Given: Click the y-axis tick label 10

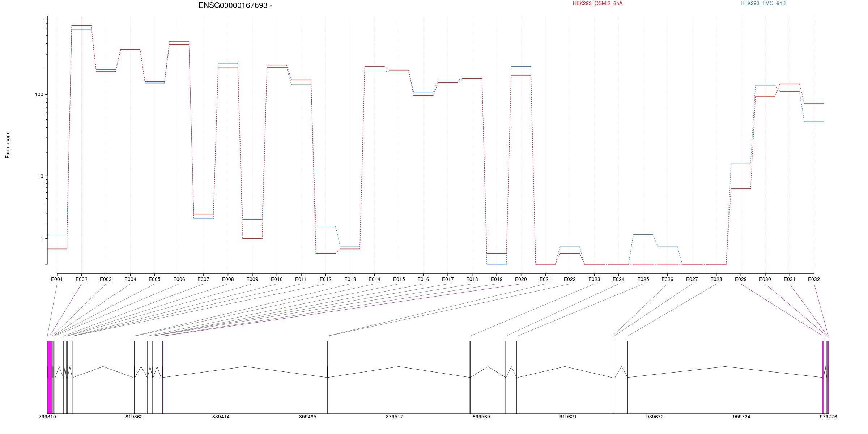Looking at the screenshot, I should [40, 176].
